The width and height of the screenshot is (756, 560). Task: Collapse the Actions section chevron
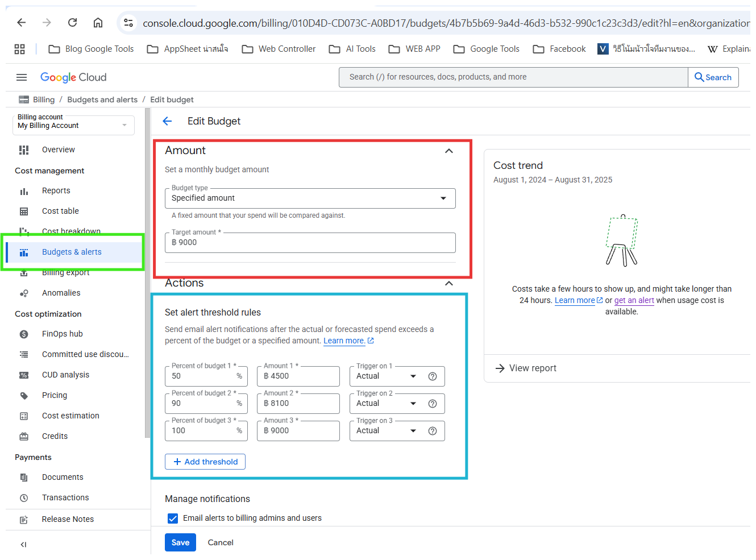449,283
